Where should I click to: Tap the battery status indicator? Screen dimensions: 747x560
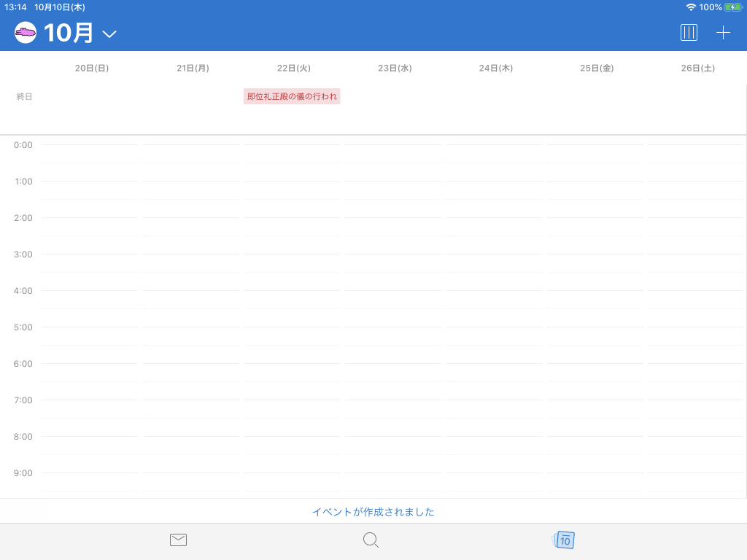pos(733,7)
